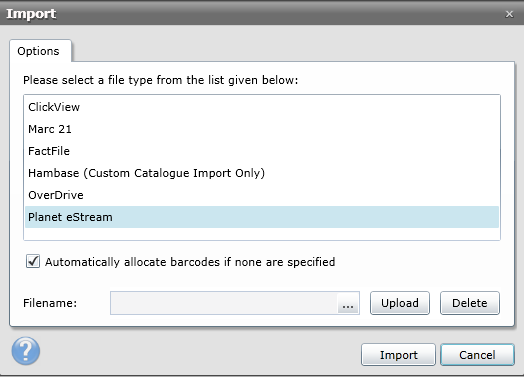Click the 'Please select a file type' instruction text

[x=160, y=80]
